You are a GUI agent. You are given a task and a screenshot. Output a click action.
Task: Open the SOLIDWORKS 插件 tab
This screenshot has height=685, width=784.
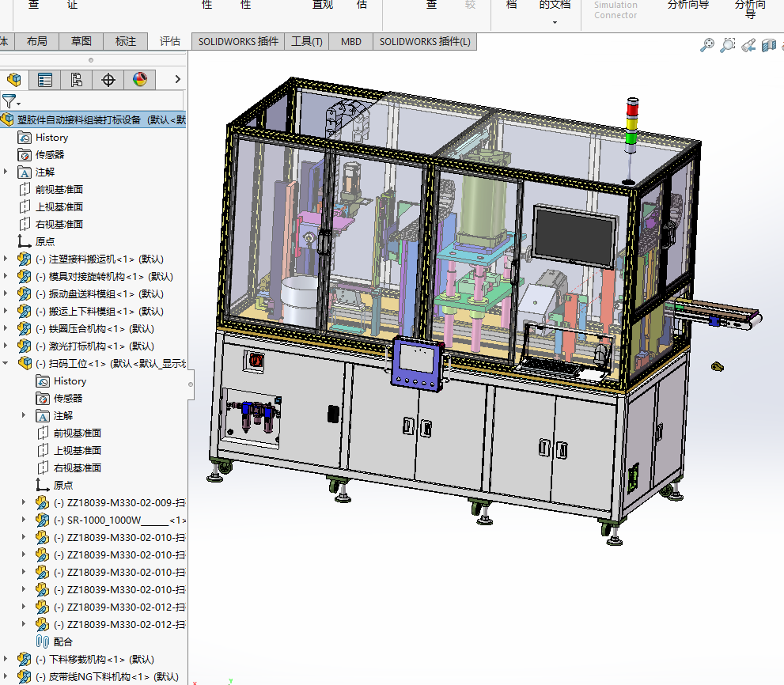coord(238,41)
